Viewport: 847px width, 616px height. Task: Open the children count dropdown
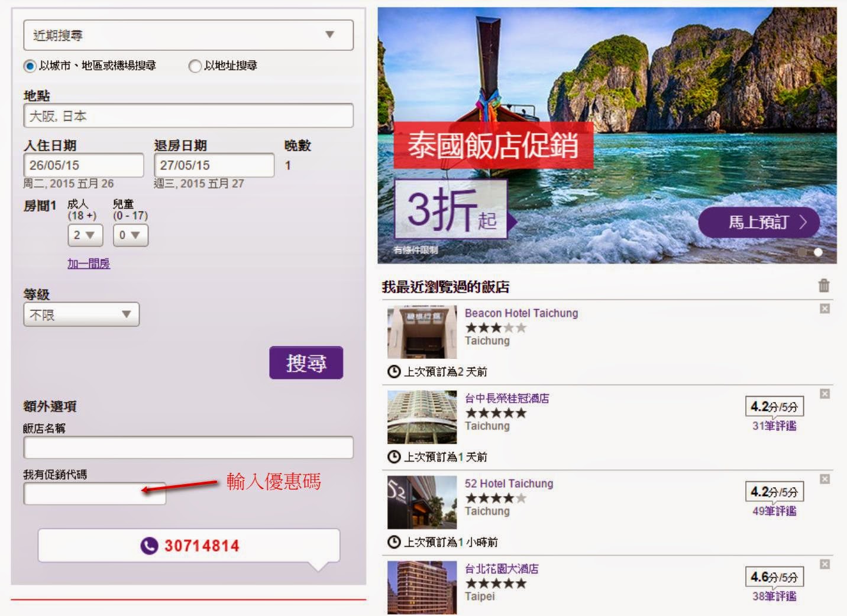pyautogui.click(x=130, y=235)
